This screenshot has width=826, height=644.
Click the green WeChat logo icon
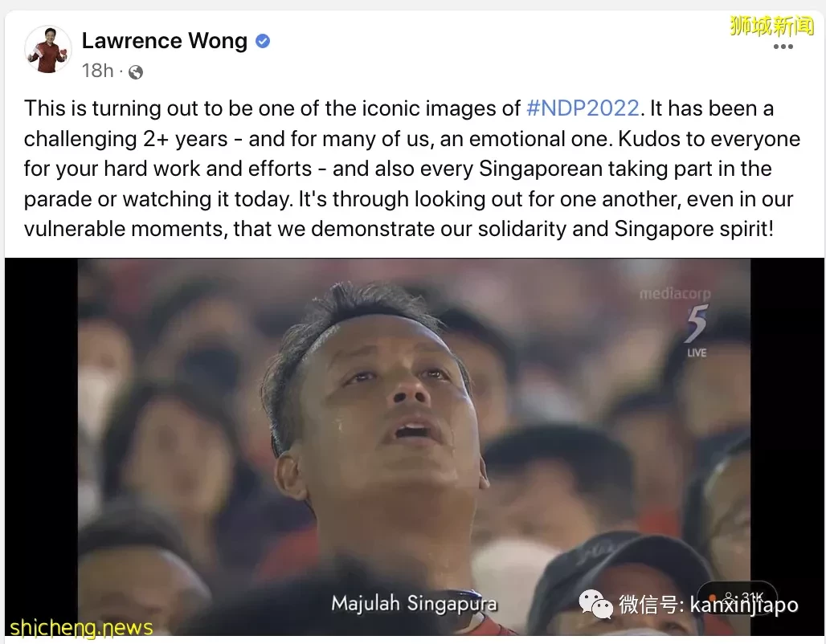pyautogui.click(x=595, y=604)
